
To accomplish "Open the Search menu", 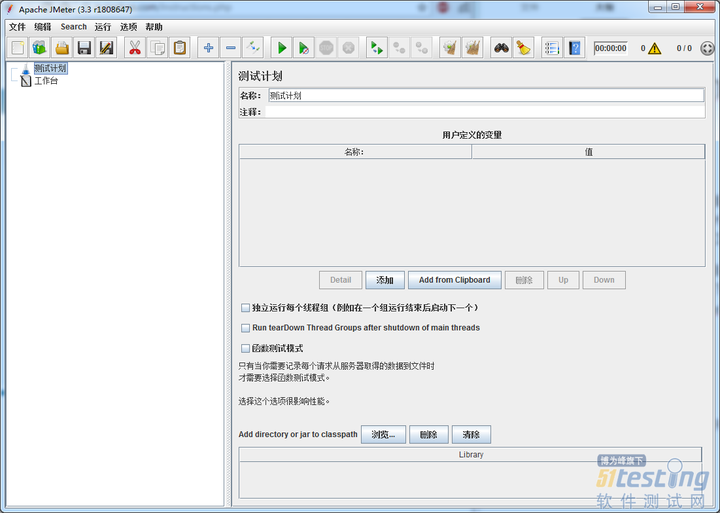I will [x=73, y=27].
